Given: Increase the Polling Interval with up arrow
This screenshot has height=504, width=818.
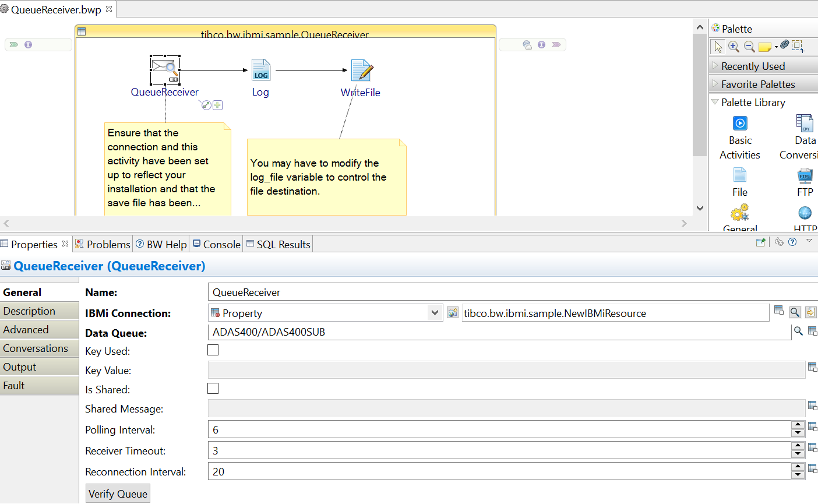Looking at the screenshot, I should tap(798, 425).
